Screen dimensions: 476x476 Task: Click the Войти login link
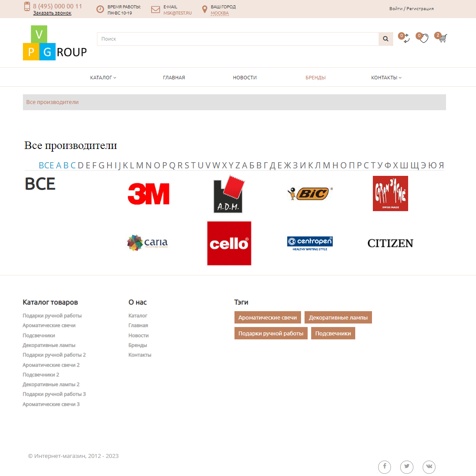(x=395, y=9)
